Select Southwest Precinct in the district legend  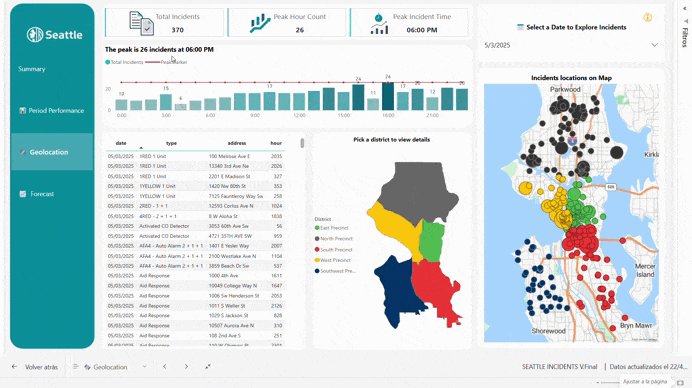coord(335,271)
